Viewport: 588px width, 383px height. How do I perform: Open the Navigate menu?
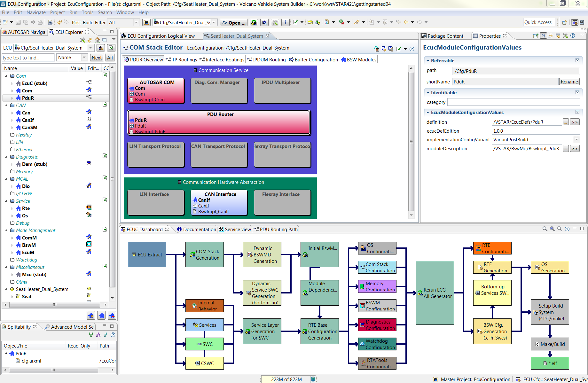[x=36, y=12]
